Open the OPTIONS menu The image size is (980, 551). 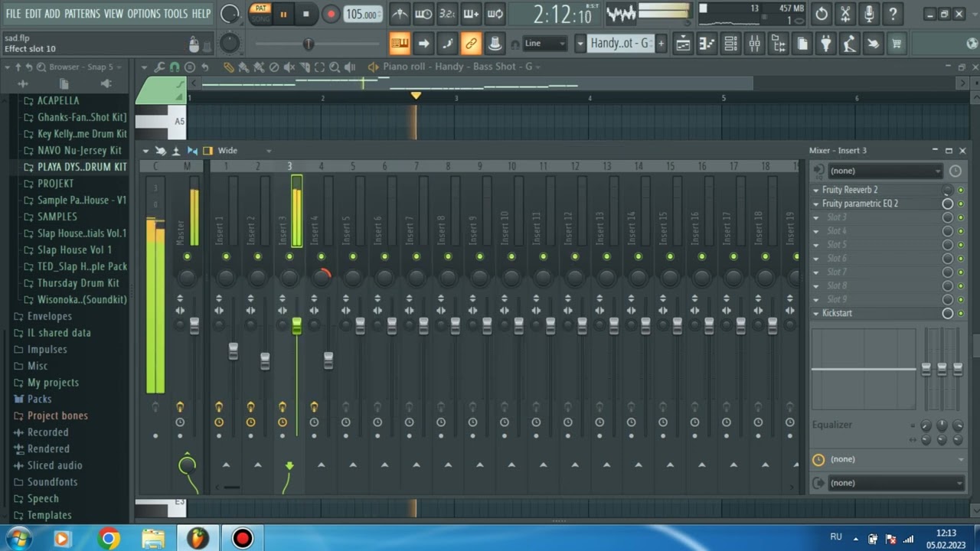click(144, 14)
